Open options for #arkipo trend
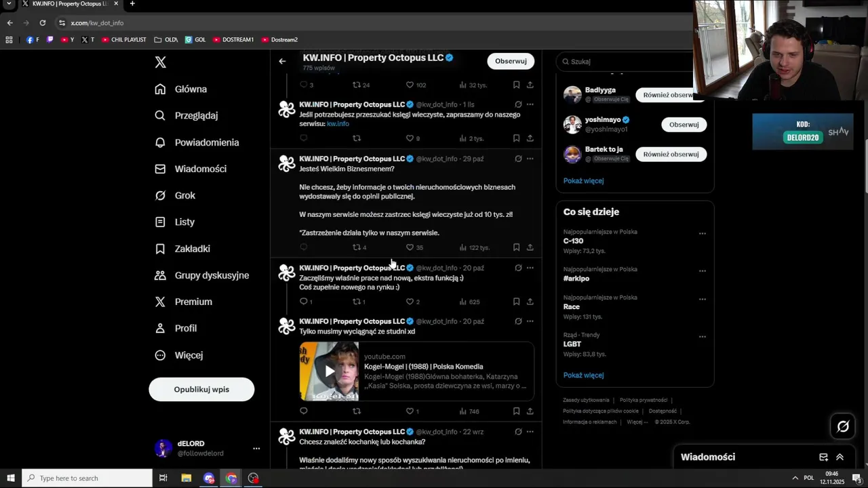The height and width of the screenshot is (488, 868). (702, 271)
